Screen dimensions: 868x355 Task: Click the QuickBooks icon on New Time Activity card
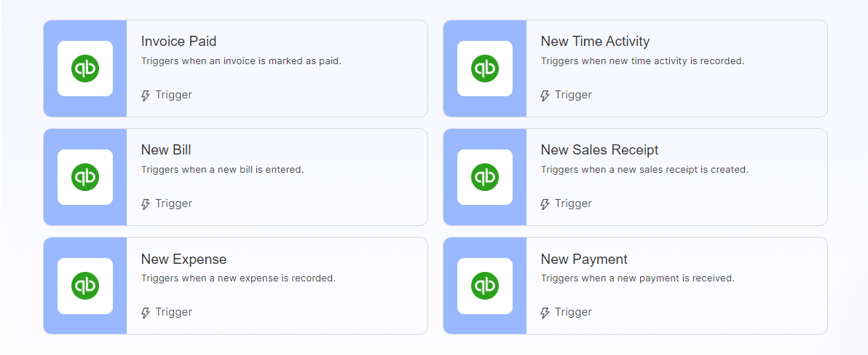pyautogui.click(x=485, y=69)
